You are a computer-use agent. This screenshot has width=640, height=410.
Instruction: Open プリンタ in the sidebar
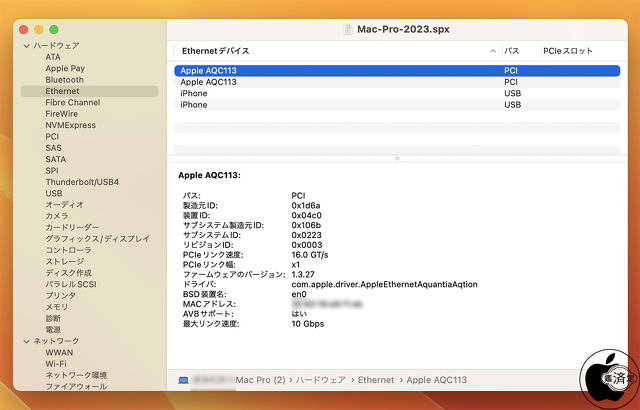click(60, 296)
